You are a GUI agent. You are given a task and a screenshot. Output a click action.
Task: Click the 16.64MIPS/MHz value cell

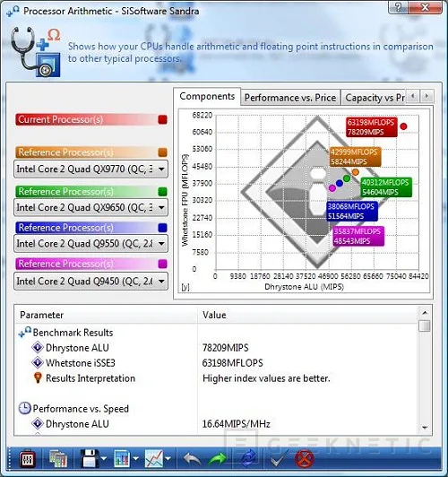(237, 424)
